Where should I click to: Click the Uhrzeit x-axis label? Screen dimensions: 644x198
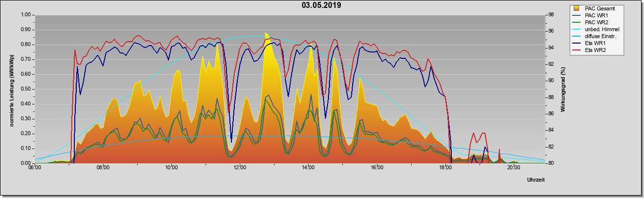pyautogui.click(x=536, y=180)
